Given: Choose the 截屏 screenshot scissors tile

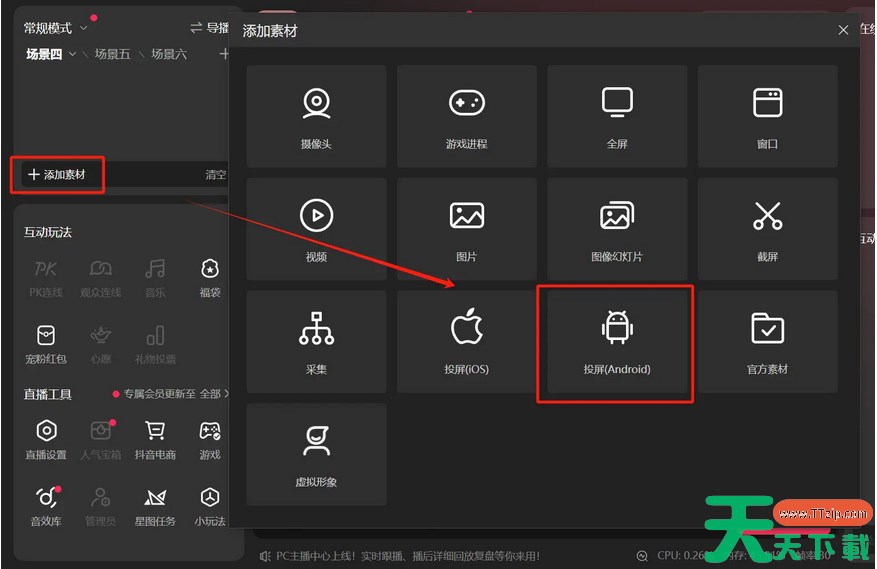Looking at the screenshot, I should 767,229.
